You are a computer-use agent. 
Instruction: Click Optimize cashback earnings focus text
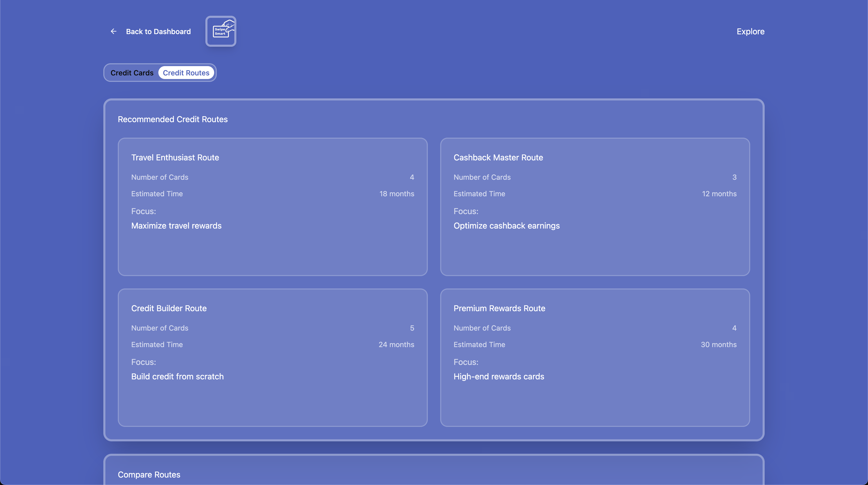[506, 226]
